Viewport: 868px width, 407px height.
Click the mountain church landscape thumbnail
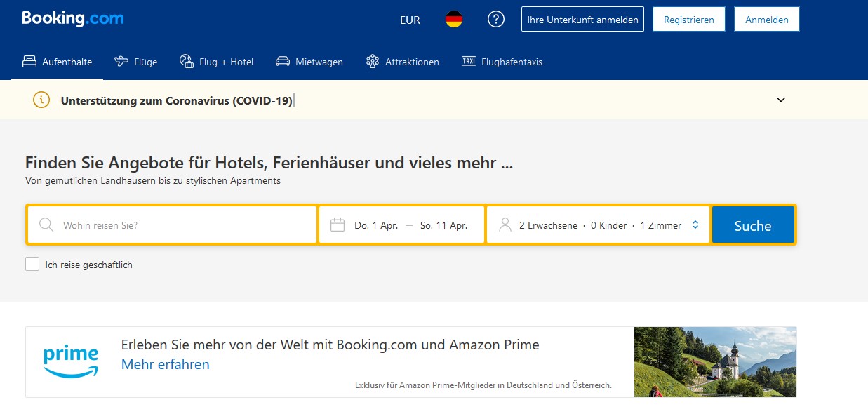[x=715, y=362]
